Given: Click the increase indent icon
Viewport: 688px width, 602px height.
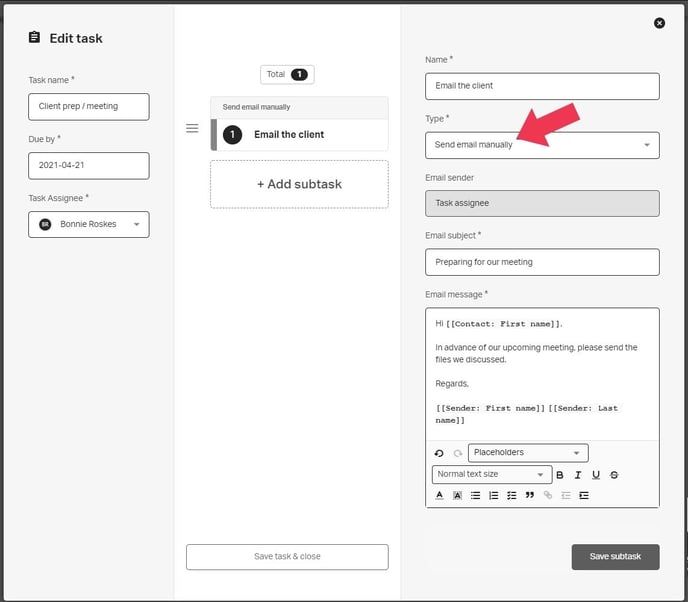Looking at the screenshot, I should pyautogui.click(x=584, y=495).
